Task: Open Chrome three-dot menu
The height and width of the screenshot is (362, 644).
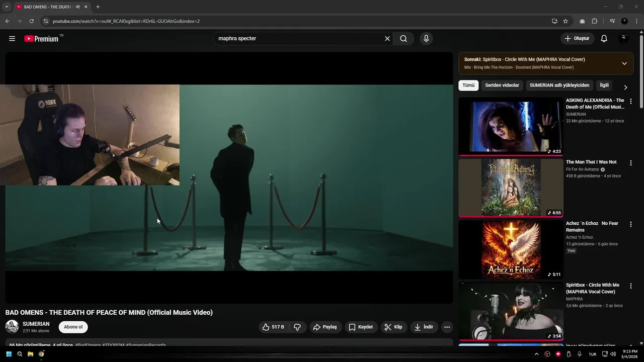Action: [636, 21]
